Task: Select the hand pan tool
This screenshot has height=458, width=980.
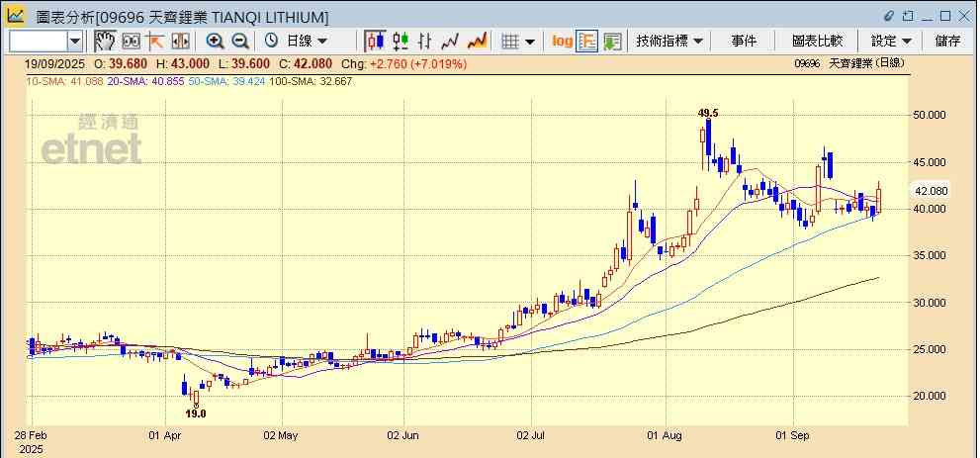Action: pos(106,42)
